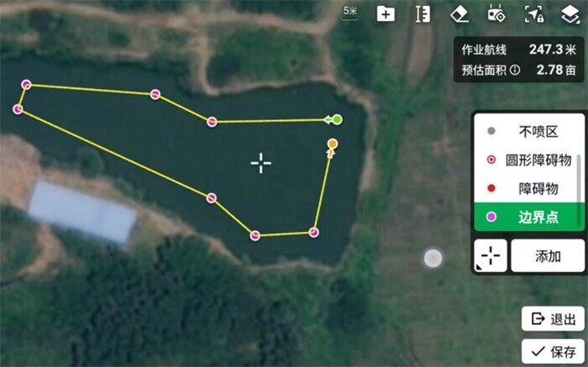588x367 pixels.
Task: Select the 障碍物 point type
Action: click(x=528, y=188)
